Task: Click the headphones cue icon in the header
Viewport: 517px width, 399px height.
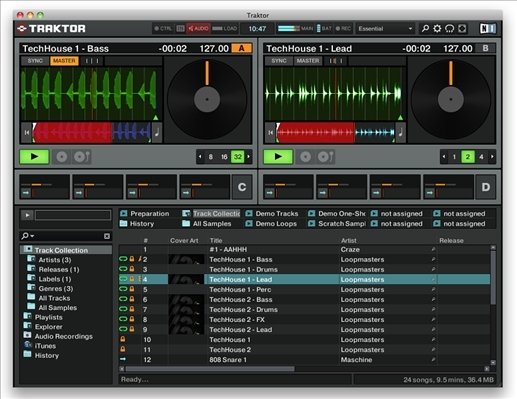Action: coord(449,29)
